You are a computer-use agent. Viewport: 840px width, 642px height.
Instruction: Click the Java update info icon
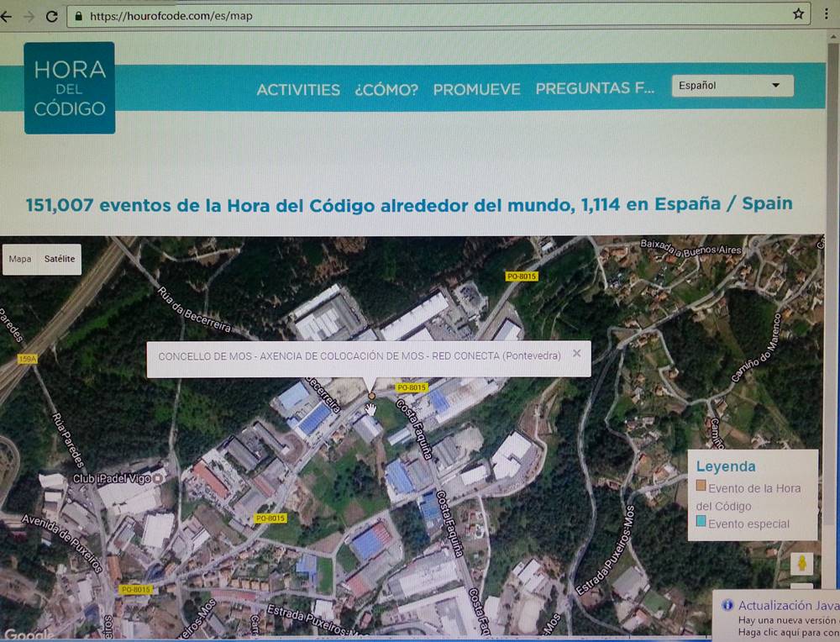point(727,606)
